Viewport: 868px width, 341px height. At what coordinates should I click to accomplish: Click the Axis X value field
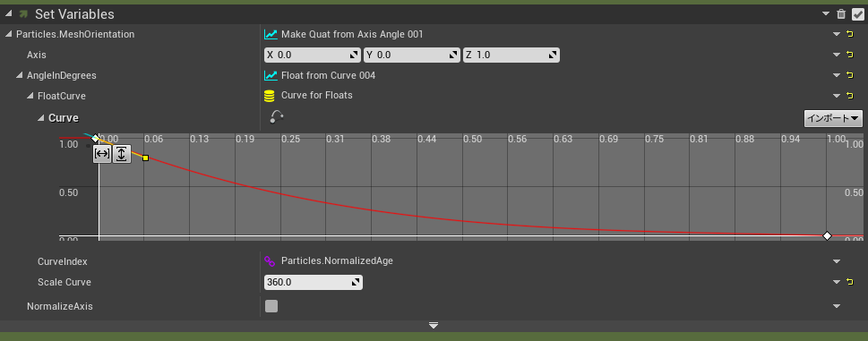pyautogui.click(x=313, y=55)
